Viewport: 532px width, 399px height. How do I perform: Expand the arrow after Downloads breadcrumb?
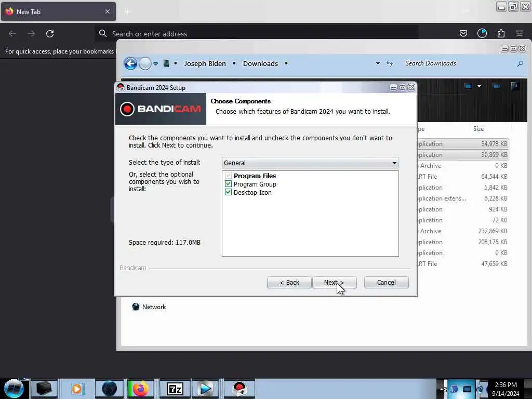click(286, 63)
